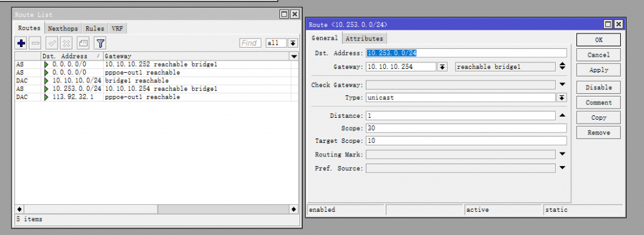The width and height of the screenshot is (644, 235).
Task: Select the 10.10.10.0/24 bridge1 route
Action: [156, 80]
